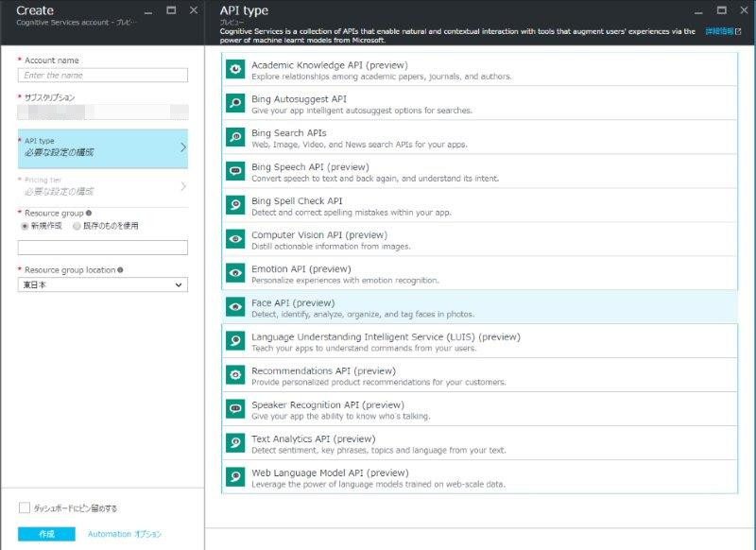Click the Bing Spell Check API icon
This screenshot has width=756, height=550.
[x=235, y=205]
